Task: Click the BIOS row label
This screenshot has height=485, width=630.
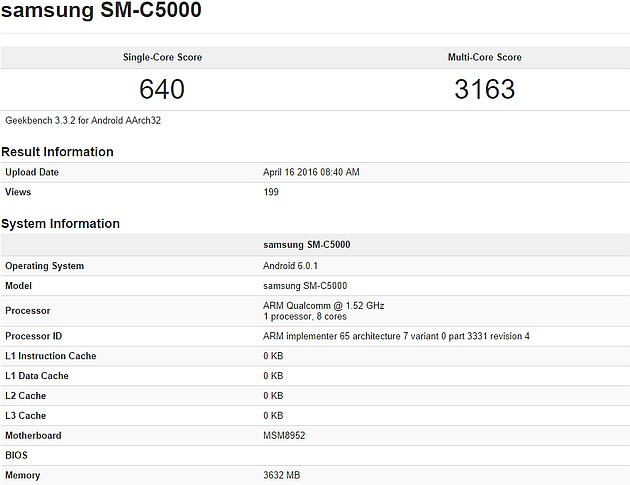Action: (16, 455)
